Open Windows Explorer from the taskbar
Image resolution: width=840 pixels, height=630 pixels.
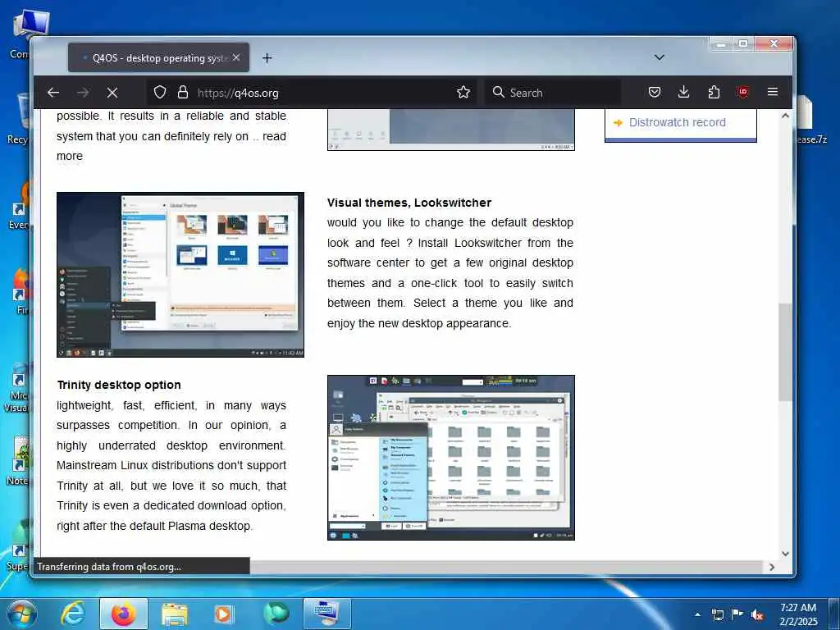click(175, 614)
